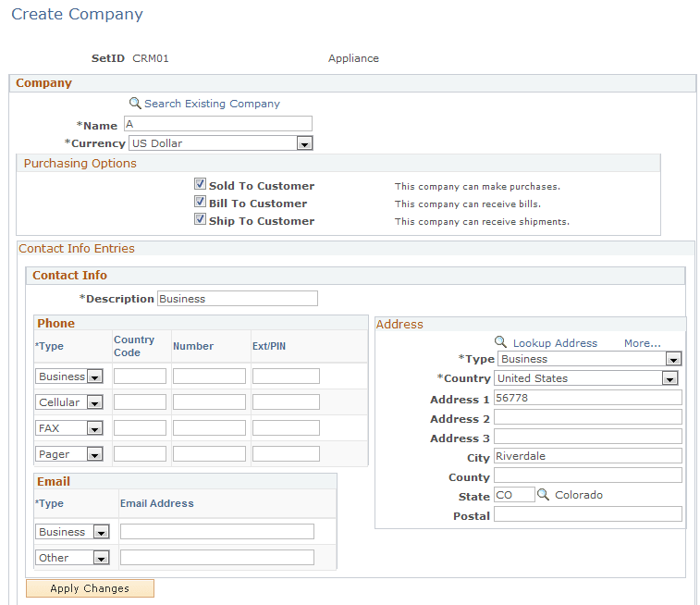Click the Country Code column header
Image resolution: width=700 pixels, height=605 pixels.
click(x=134, y=346)
